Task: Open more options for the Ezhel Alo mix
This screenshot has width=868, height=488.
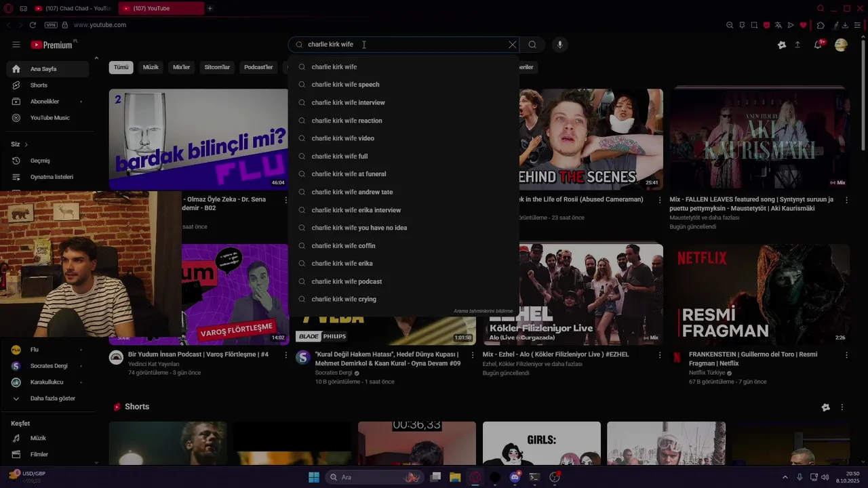Action: 659,355
